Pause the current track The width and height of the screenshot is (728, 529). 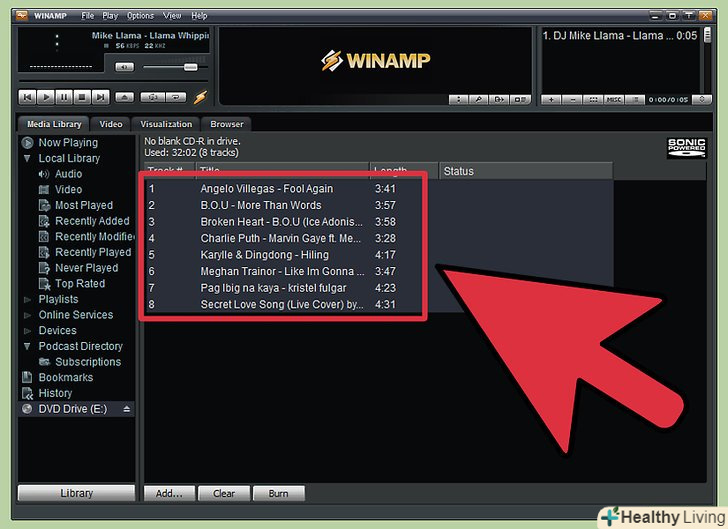[x=64, y=97]
